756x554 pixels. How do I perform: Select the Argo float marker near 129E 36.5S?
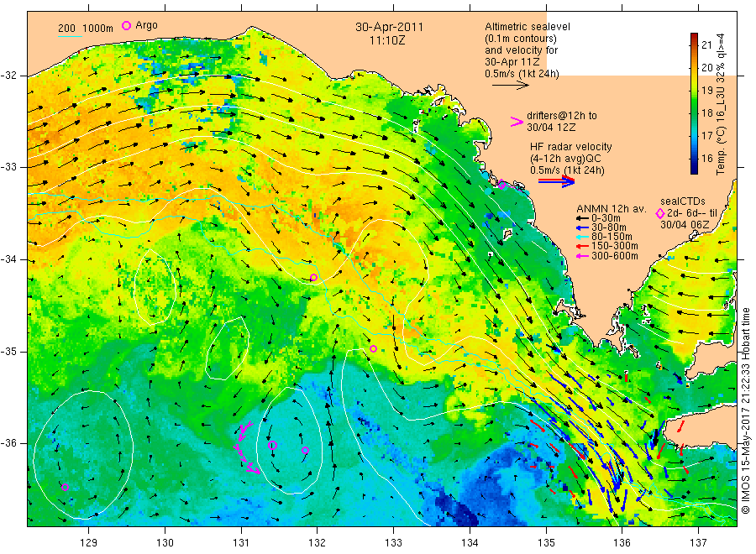point(65,487)
